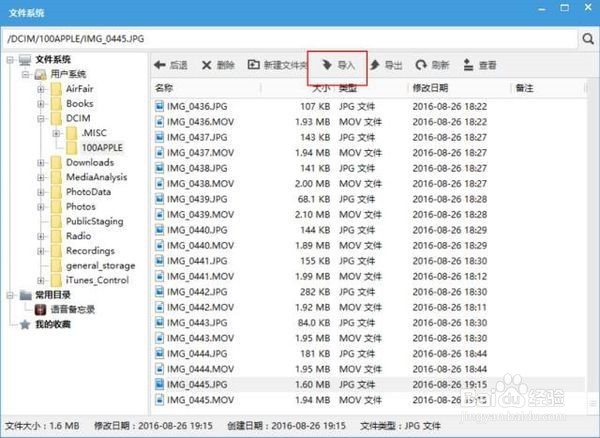Open the View (查看) toolbar option
This screenshot has width=600, height=438.
click(480, 65)
